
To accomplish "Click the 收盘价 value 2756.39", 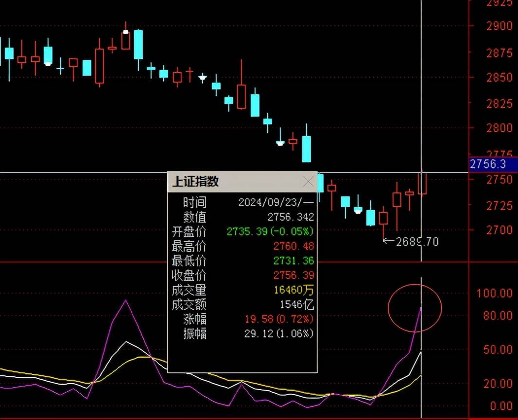I will point(294,275).
